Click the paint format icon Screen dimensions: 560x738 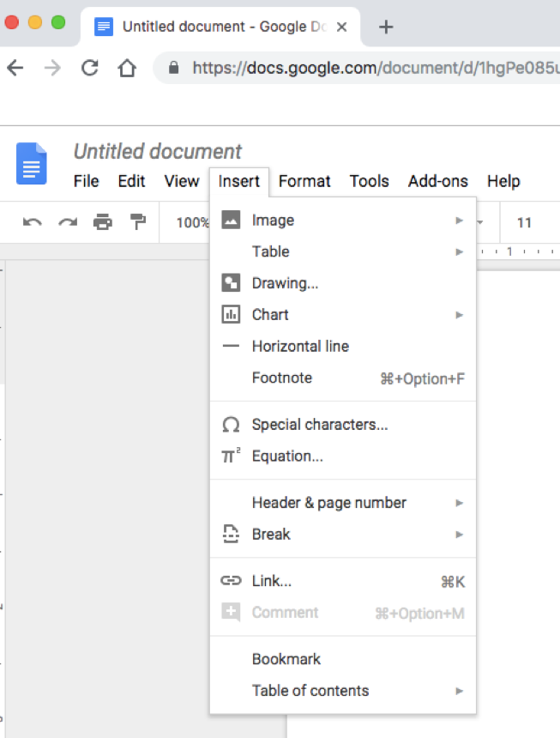click(x=138, y=221)
